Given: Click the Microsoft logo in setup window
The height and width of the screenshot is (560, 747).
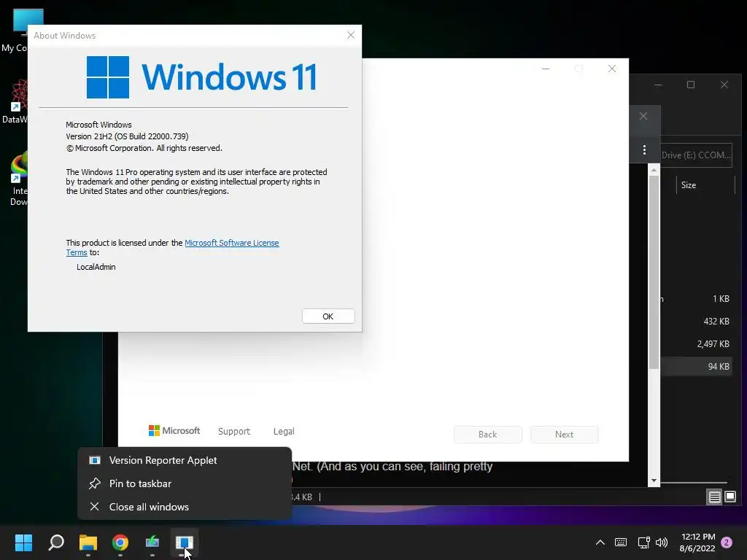Looking at the screenshot, I should (x=174, y=430).
